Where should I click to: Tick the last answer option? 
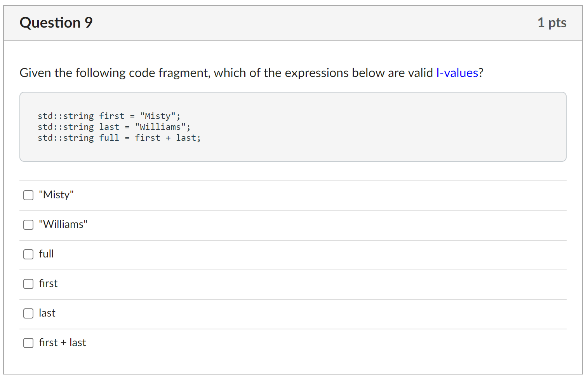tap(28, 313)
